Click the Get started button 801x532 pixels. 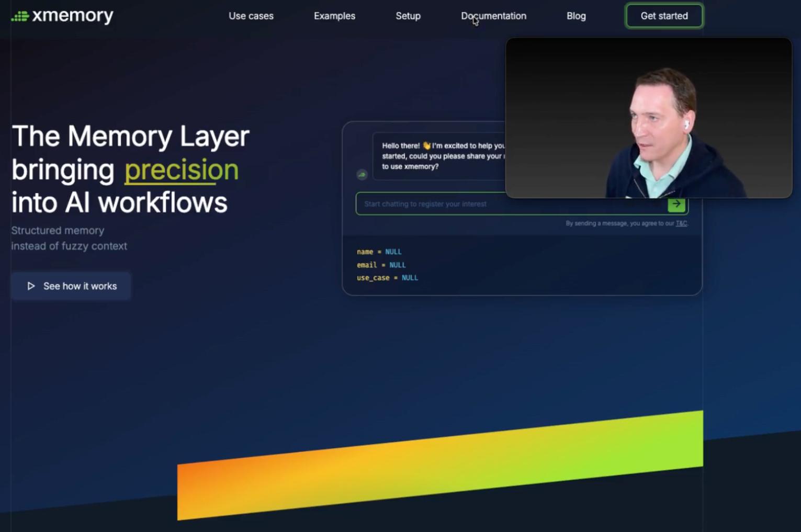pyautogui.click(x=664, y=16)
